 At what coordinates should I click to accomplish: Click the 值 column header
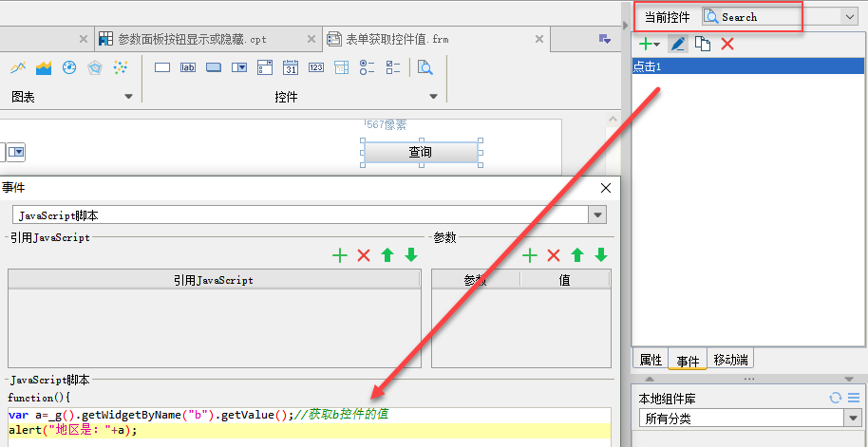[565, 281]
